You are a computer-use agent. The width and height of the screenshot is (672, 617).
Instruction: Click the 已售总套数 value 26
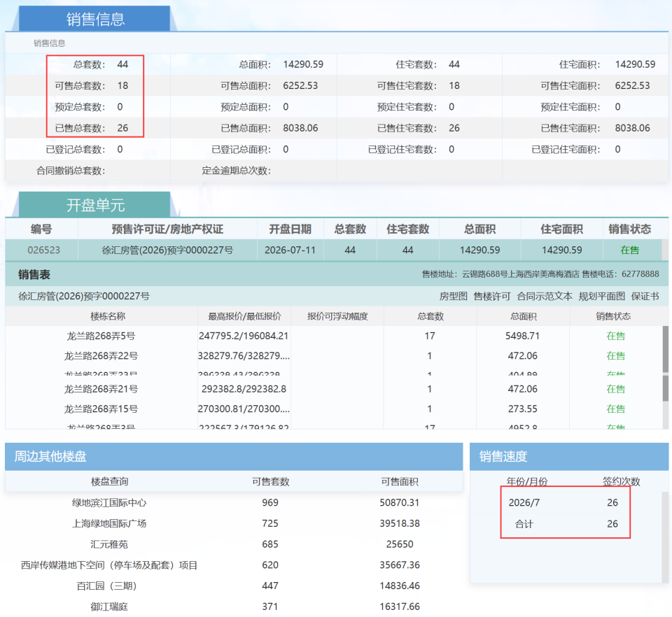[x=122, y=128]
